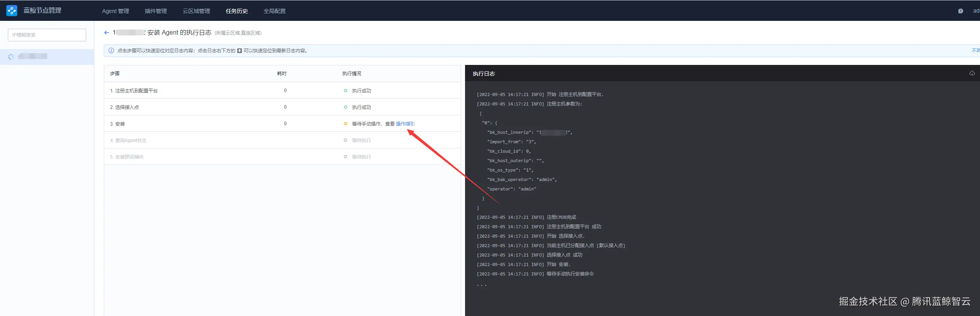Go back with the left arrow icon
The height and width of the screenshot is (316, 980).
107,33
